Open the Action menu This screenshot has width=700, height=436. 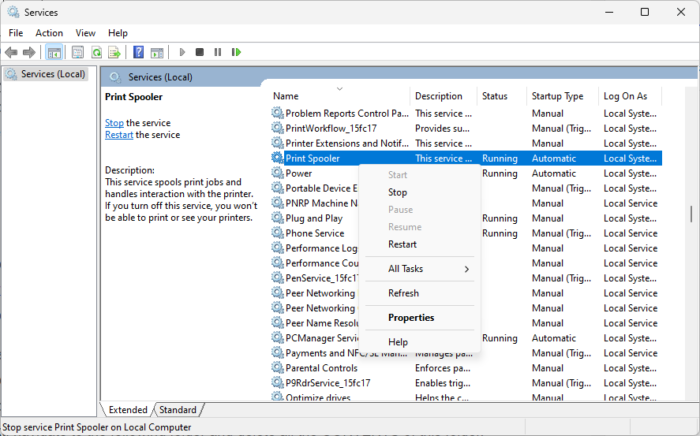49,33
